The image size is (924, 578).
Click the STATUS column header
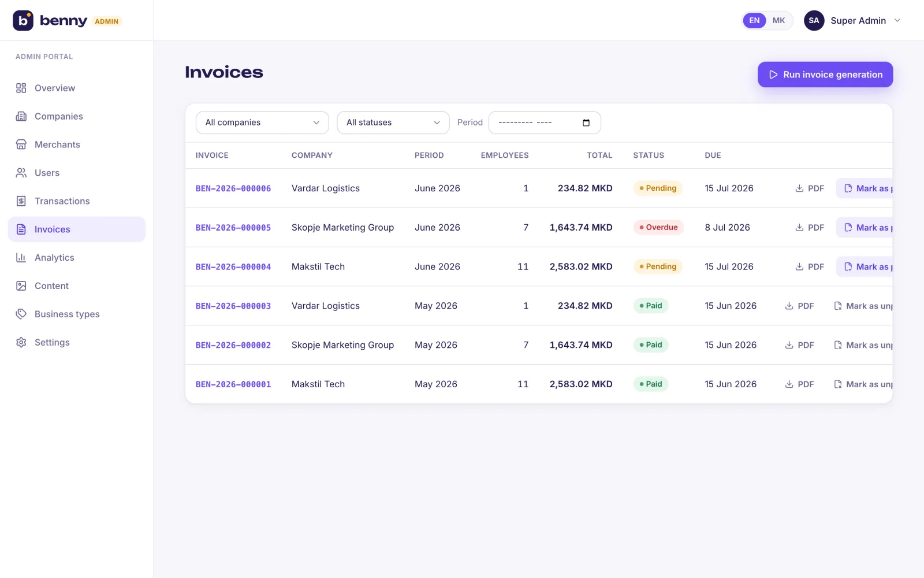click(649, 155)
